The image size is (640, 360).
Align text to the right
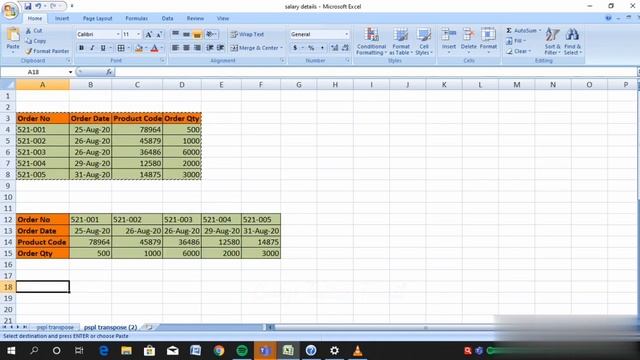197,48
